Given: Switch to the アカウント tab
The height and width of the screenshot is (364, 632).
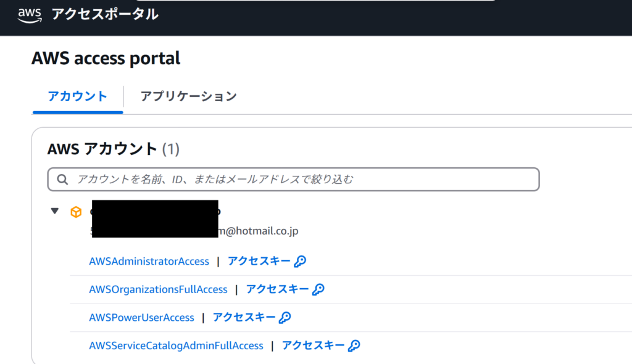Looking at the screenshot, I should (77, 96).
